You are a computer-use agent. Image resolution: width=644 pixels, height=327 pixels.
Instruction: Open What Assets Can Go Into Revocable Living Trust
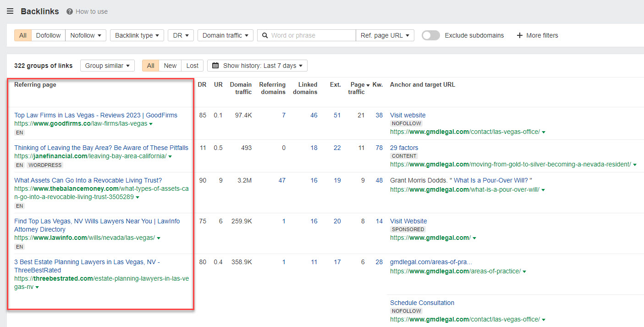point(88,180)
